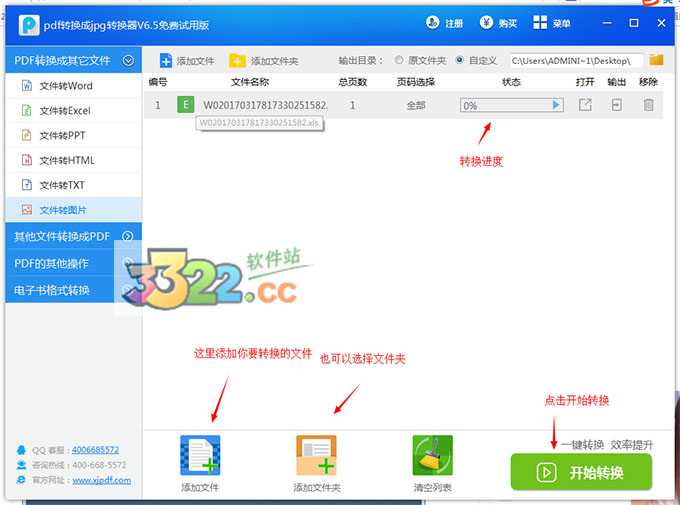Click the row number 1 cell

[x=157, y=105]
